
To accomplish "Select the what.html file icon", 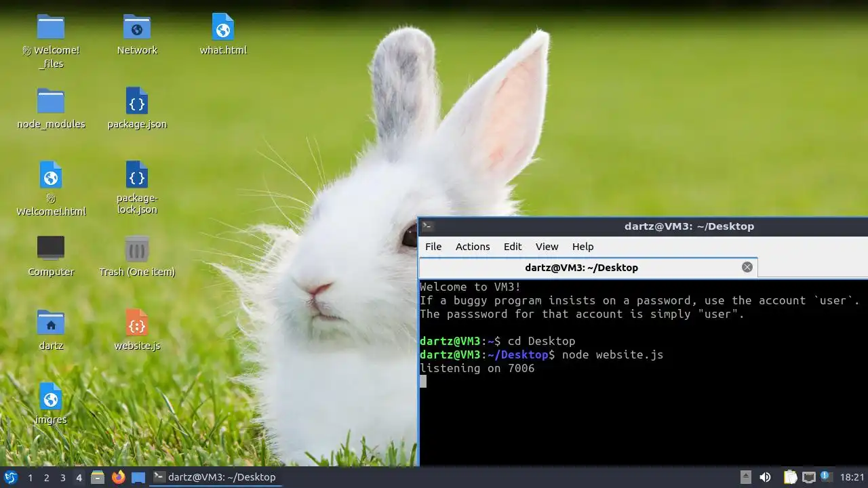I will [223, 27].
